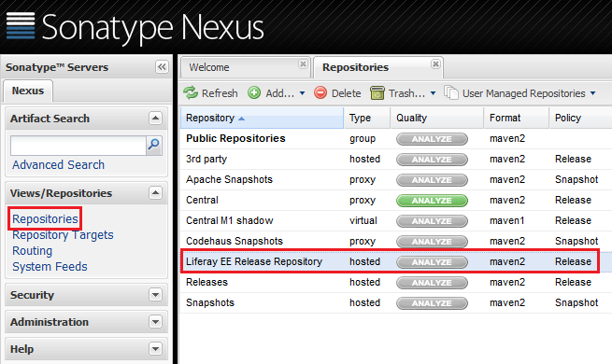Select the 3rd party repository

[x=206, y=159]
